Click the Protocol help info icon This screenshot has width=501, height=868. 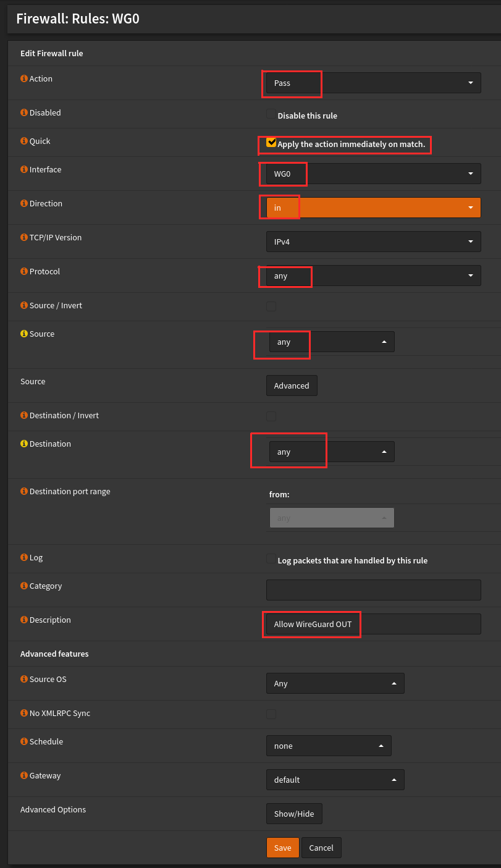coord(24,271)
